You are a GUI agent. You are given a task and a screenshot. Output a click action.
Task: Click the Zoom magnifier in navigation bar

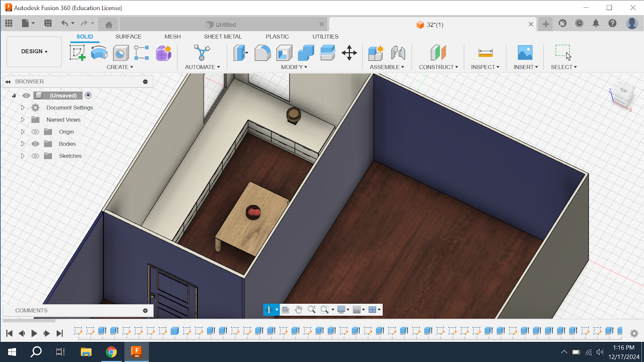[x=311, y=309]
